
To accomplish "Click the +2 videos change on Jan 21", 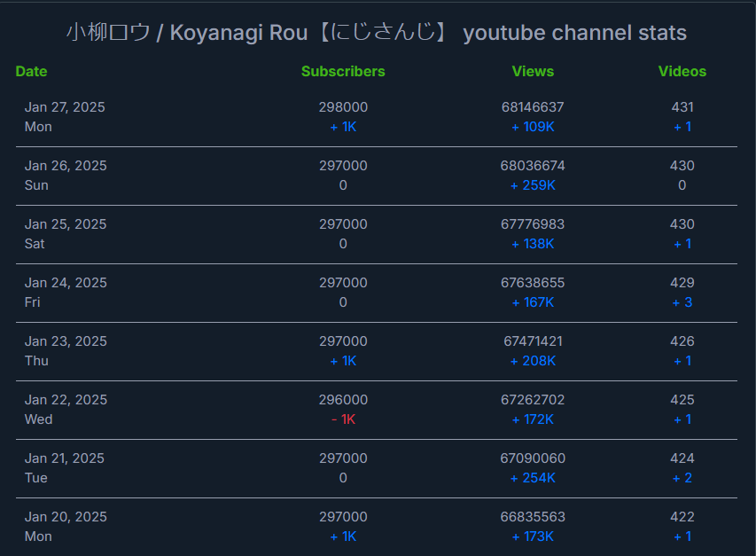I will (x=682, y=478).
